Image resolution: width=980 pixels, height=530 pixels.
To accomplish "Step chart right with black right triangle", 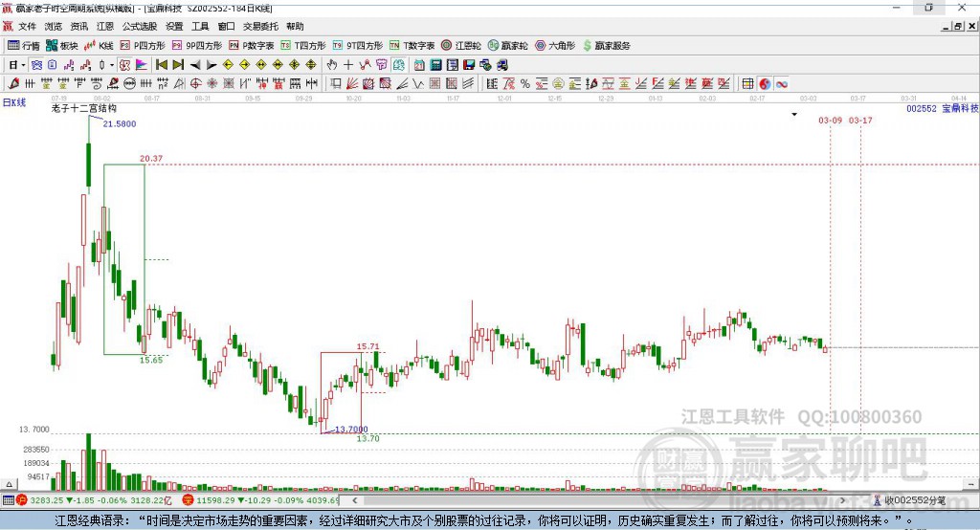I will (212, 65).
